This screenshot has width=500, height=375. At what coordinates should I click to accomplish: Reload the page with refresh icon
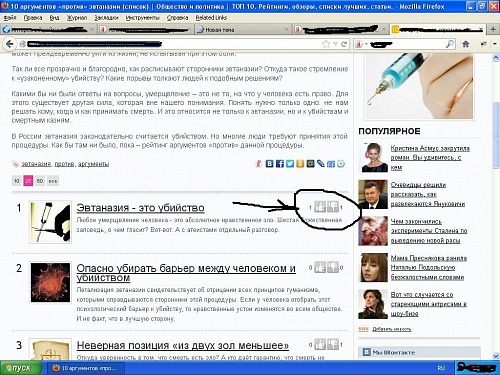tap(344, 44)
